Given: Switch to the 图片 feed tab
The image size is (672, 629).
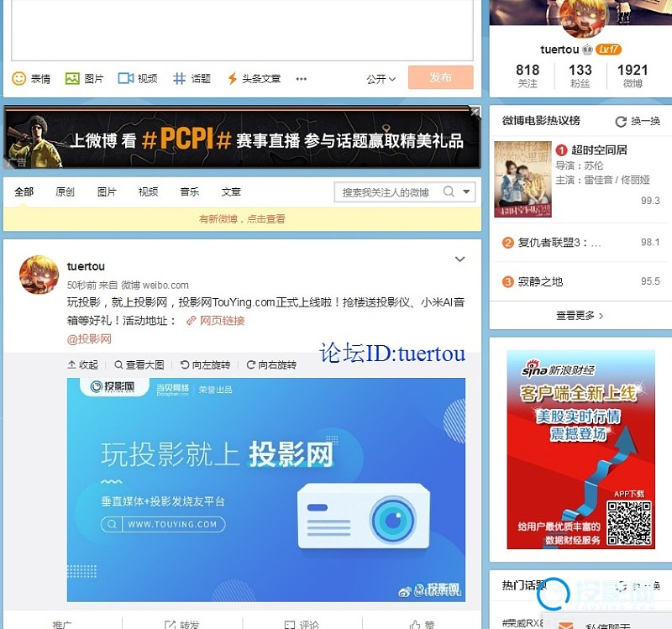Looking at the screenshot, I should (107, 192).
